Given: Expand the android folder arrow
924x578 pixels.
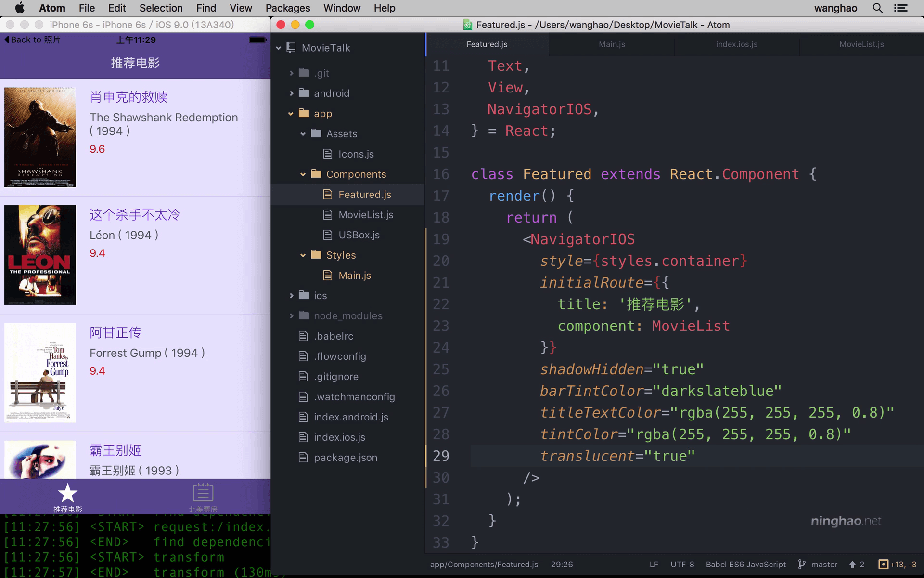Looking at the screenshot, I should (291, 93).
